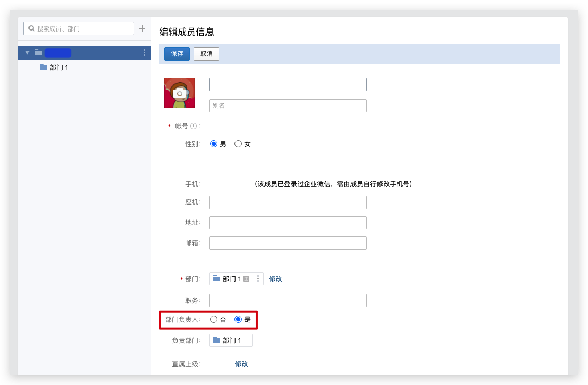
Task: Set 部门负责人 to 是
Action: pos(238,319)
